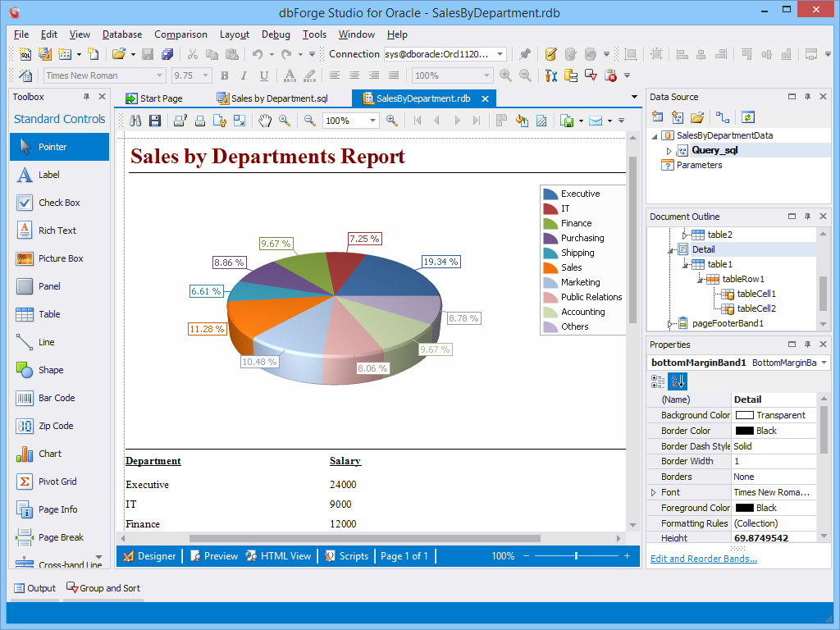Image resolution: width=840 pixels, height=630 pixels.
Task: Open the font size dropdown
Action: [x=205, y=75]
